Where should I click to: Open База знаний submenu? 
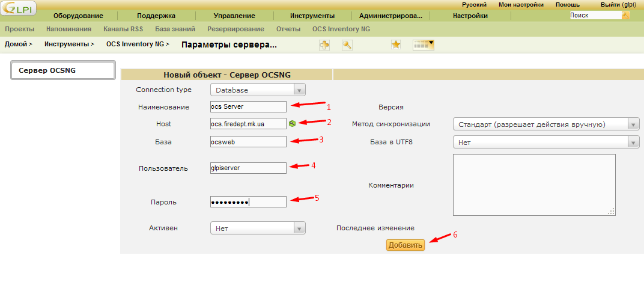click(175, 29)
